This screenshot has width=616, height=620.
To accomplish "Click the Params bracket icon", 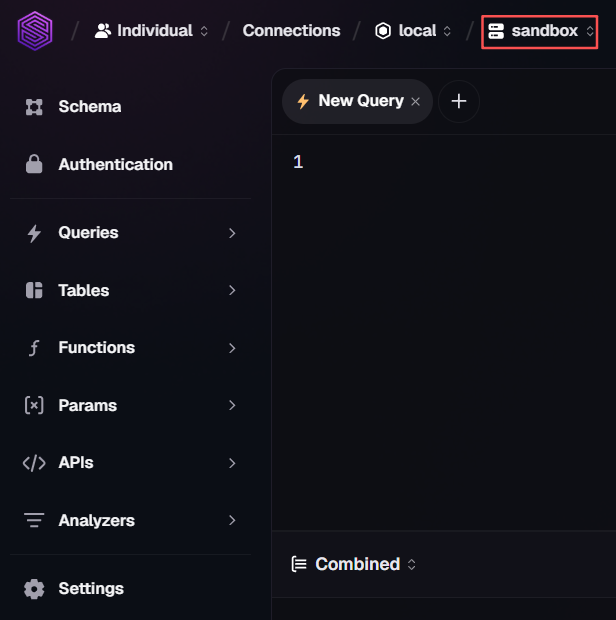I will click(34, 405).
